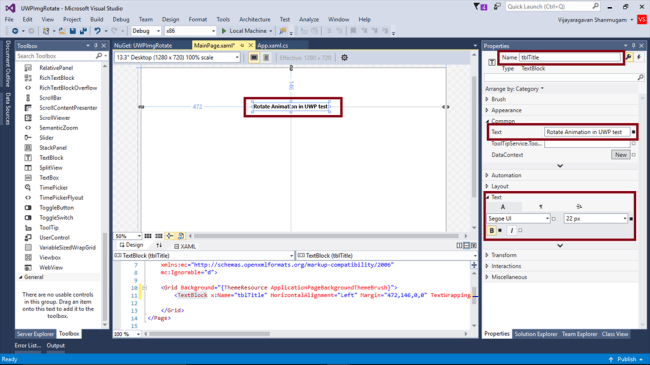Click the event handlers lightning icon

click(x=639, y=57)
